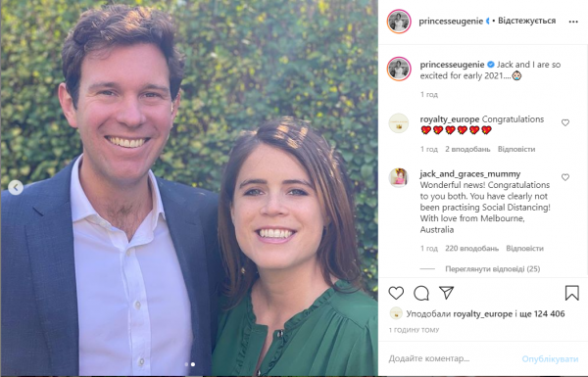Like the royalty_europe comment heart
This screenshot has width=588, height=377.
click(565, 122)
